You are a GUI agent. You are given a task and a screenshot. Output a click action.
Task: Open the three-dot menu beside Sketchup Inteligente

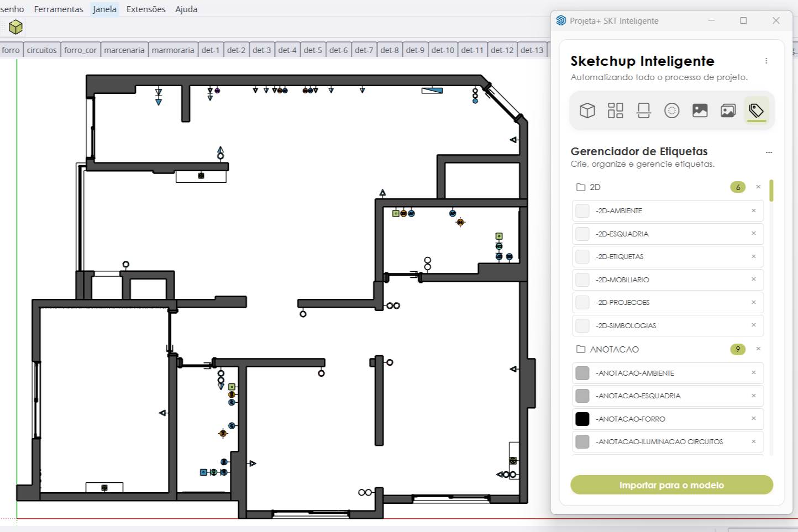(767, 61)
